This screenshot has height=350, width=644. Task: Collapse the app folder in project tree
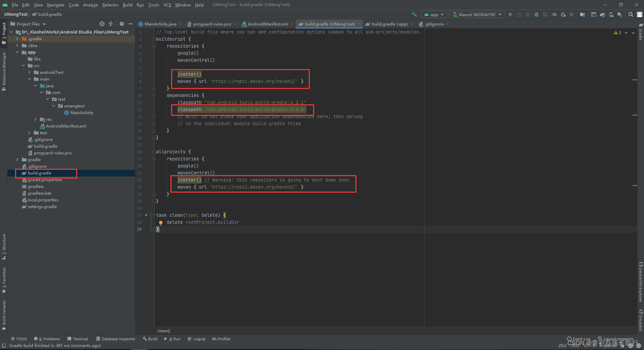[17, 52]
